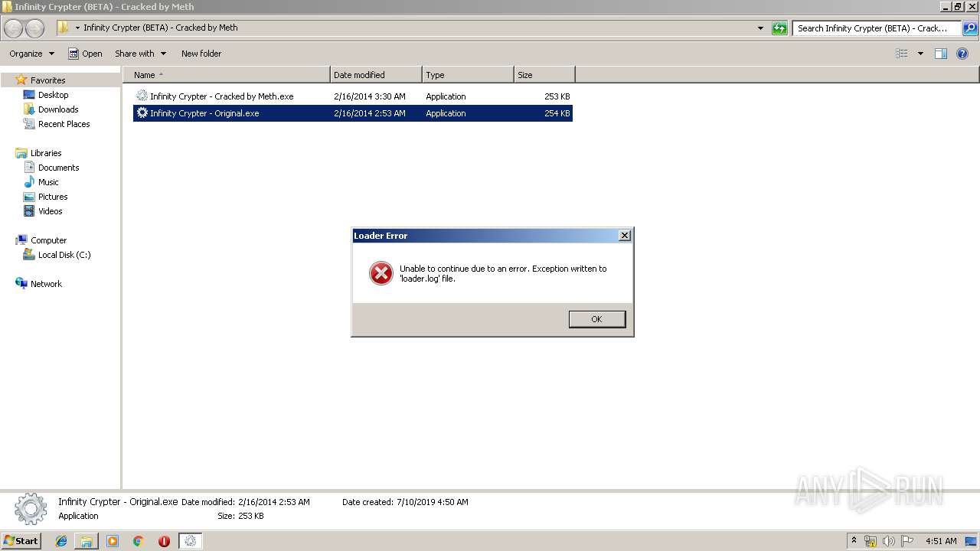Open Pictures library

(x=53, y=197)
